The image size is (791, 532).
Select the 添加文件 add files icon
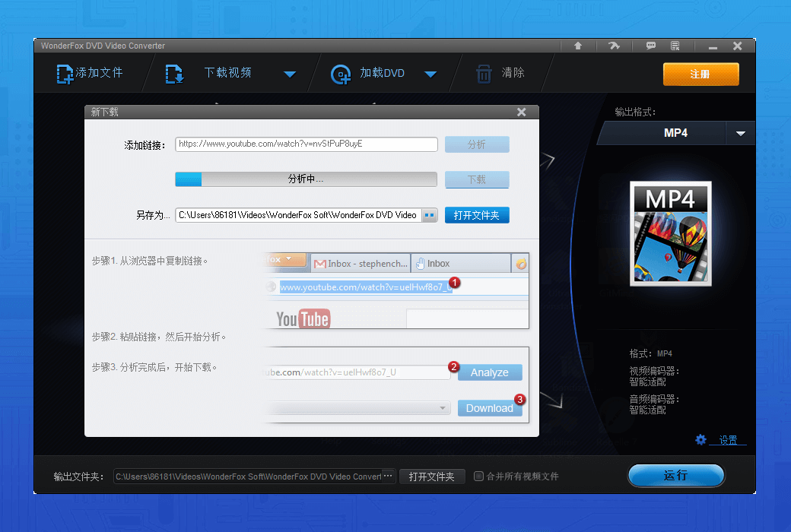pyautogui.click(x=64, y=73)
